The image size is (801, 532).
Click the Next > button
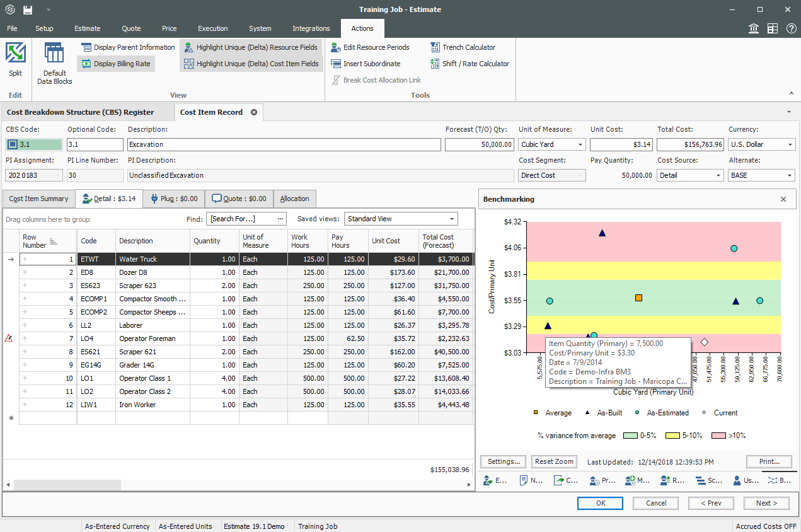[766, 503]
